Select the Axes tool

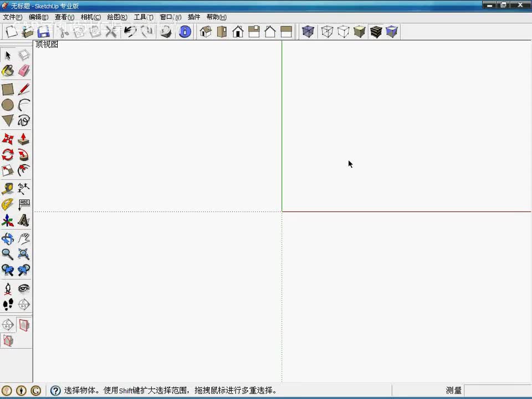tap(8, 220)
